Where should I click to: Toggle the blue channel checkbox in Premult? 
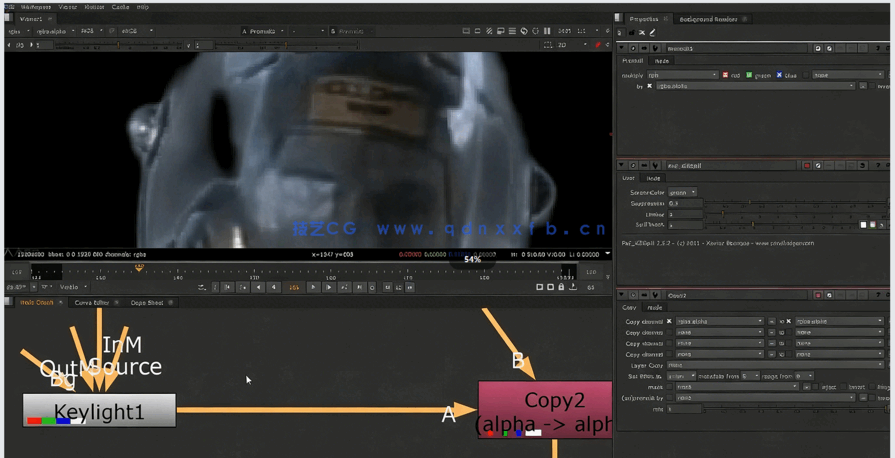[x=779, y=75]
